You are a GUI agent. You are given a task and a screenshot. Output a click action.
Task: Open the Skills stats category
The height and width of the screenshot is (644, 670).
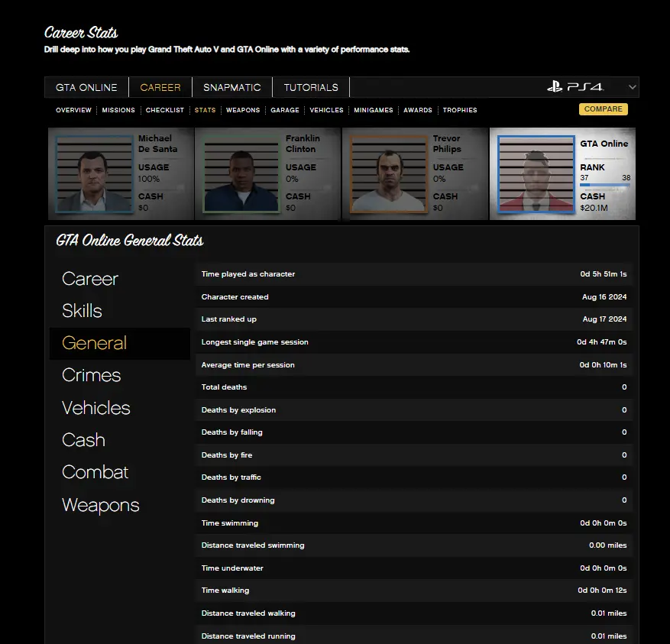click(82, 311)
